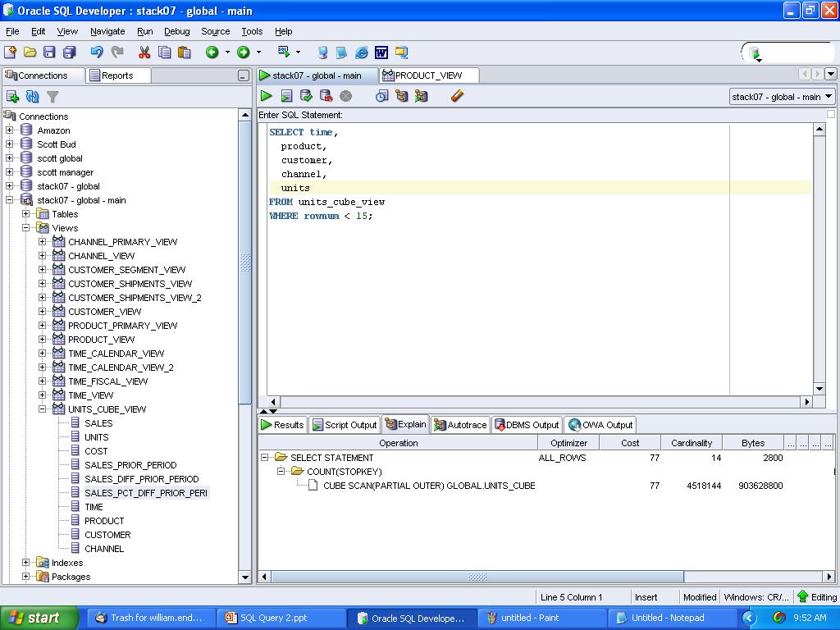The width and height of the screenshot is (840, 630).
Task: Click the Internet Explorer icon in the toolbar
Action: pos(362,52)
